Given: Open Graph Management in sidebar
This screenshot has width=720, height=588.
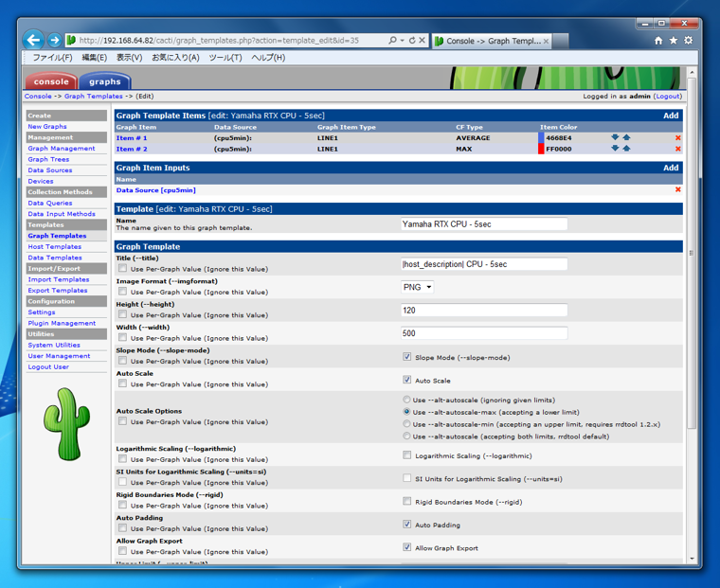Looking at the screenshot, I should (62, 149).
